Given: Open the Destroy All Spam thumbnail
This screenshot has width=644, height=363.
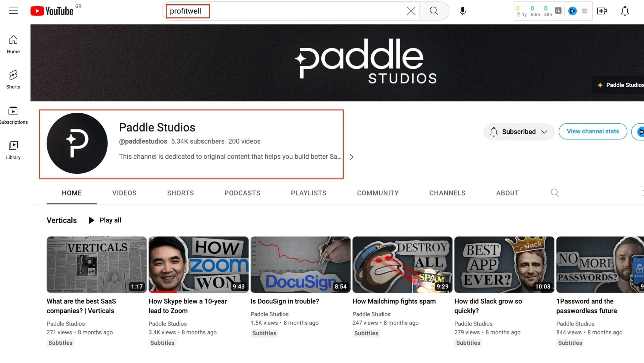Looking at the screenshot, I should tap(402, 264).
